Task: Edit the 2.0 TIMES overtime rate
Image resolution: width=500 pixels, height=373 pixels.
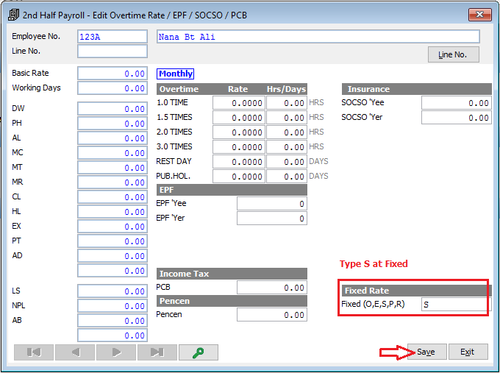Action: pyautogui.click(x=239, y=132)
